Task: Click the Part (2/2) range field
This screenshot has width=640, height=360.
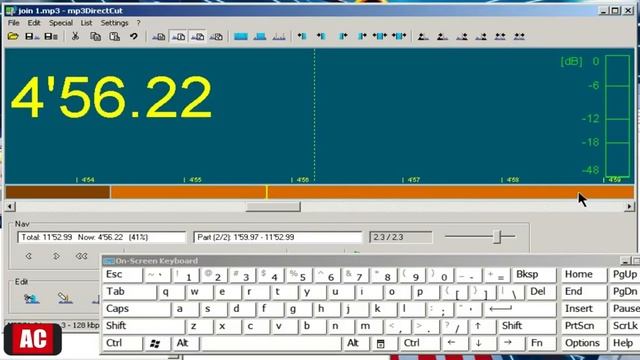Action: (x=278, y=237)
